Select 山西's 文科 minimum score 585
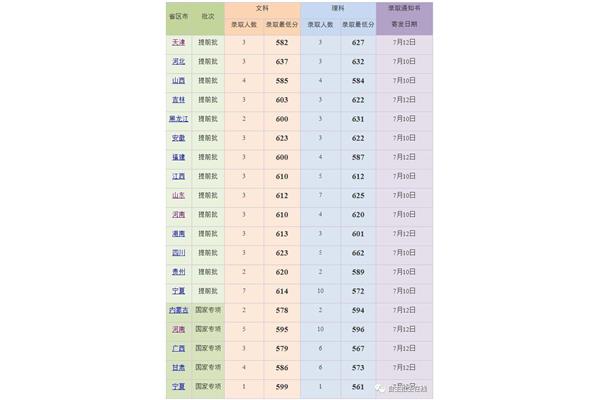The height and width of the screenshot is (400, 600). pos(282,81)
